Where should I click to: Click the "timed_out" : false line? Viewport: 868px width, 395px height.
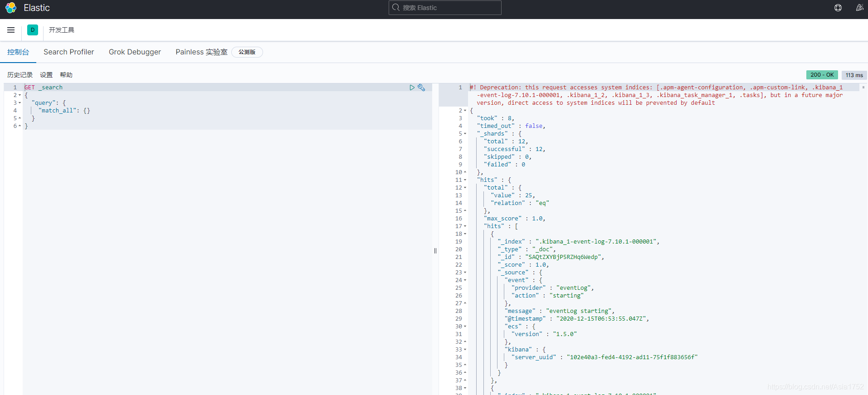[511, 126]
